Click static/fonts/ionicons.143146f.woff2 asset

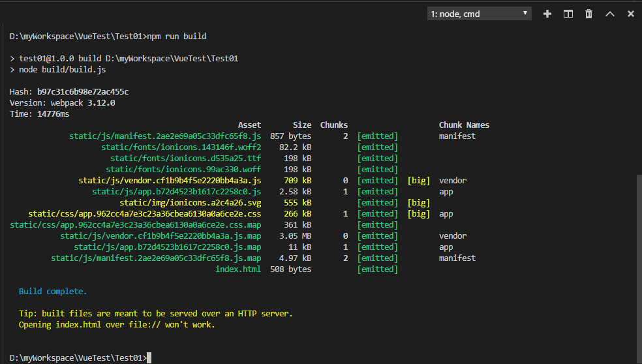pyautogui.click(x=181, y=147)
